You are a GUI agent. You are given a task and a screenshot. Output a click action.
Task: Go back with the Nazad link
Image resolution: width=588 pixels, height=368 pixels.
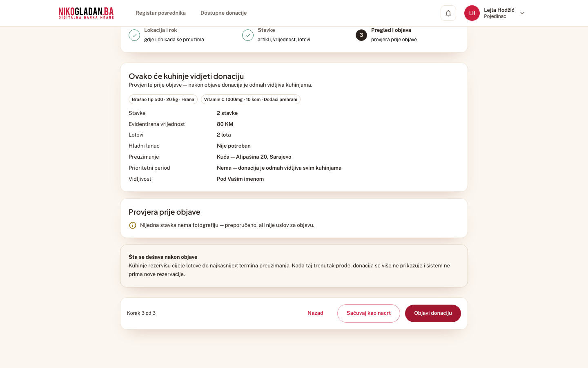[315, 313]
